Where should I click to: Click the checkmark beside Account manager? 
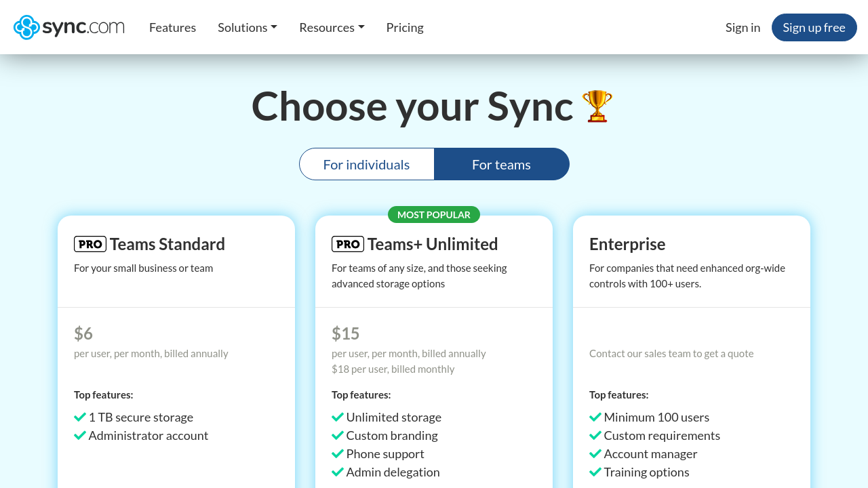point(595,453)
